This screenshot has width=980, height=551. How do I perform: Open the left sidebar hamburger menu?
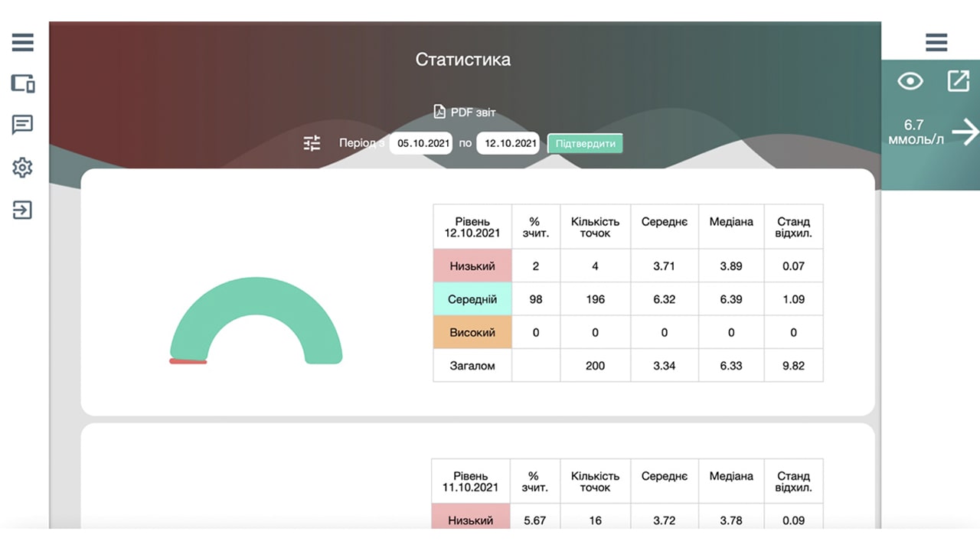point(22,43)
